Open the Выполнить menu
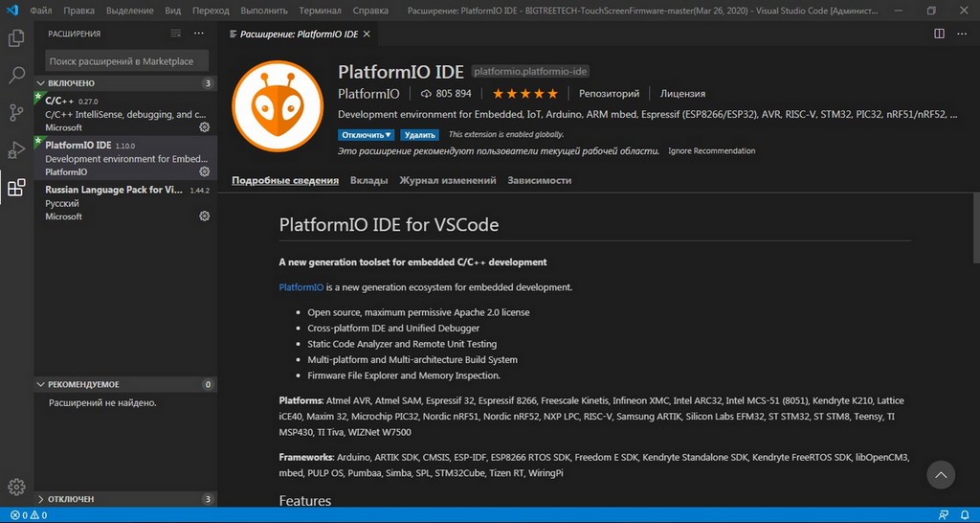This screenshot has height=523, width=980. coord(264,11)
